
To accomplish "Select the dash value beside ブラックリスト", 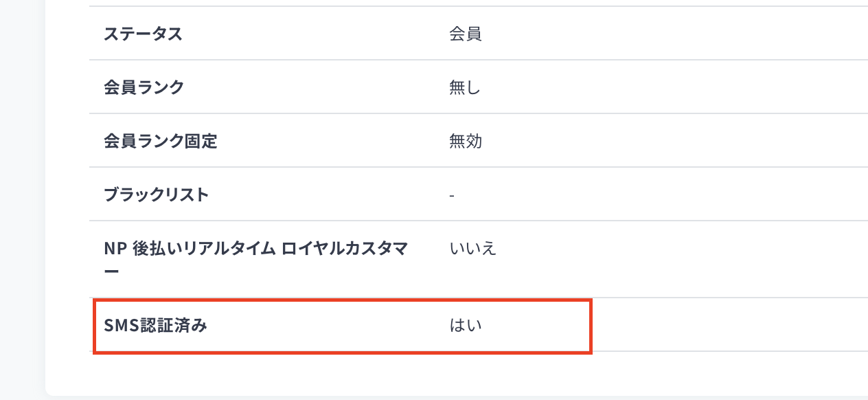I will (452, 195).
